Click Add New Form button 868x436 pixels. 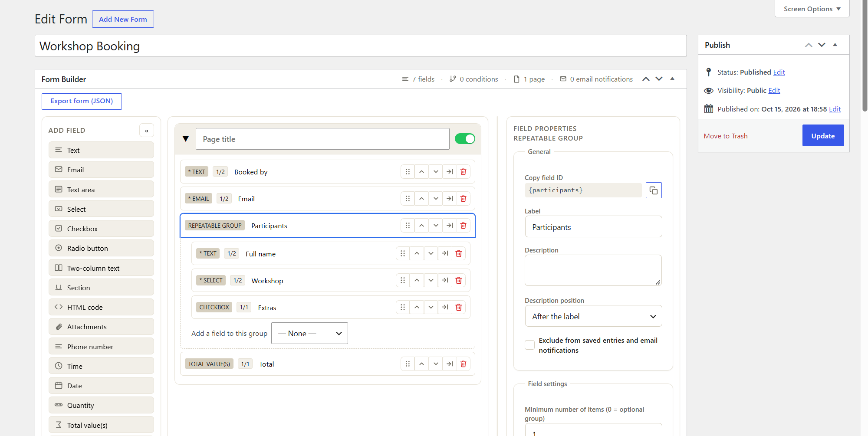[123, 19]
